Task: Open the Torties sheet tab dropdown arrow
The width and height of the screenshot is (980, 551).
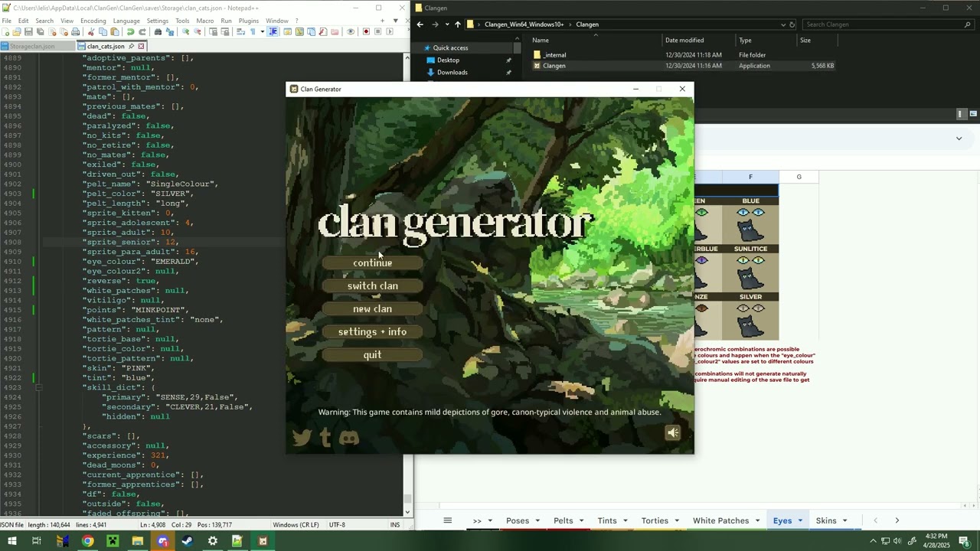Action: pos(678,520)
